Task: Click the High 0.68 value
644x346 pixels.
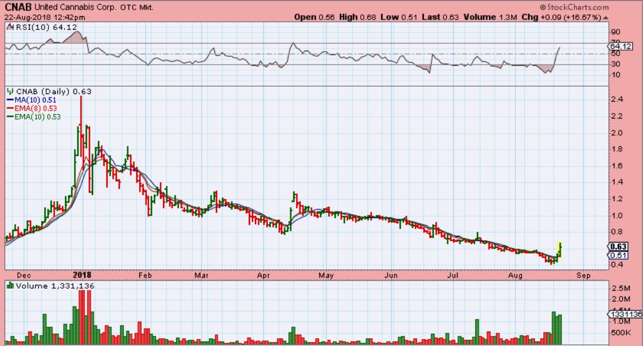Action: click(358, 17)
